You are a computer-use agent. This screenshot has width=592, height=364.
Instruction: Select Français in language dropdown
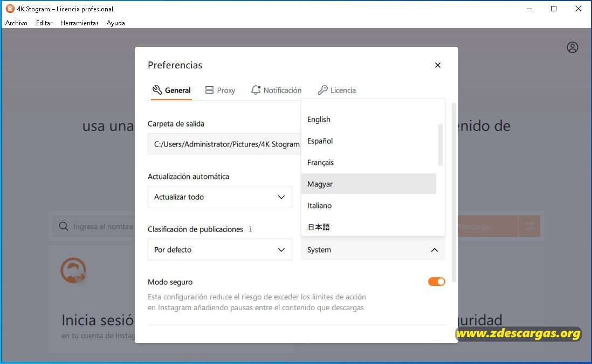click(x=368, y=163)
